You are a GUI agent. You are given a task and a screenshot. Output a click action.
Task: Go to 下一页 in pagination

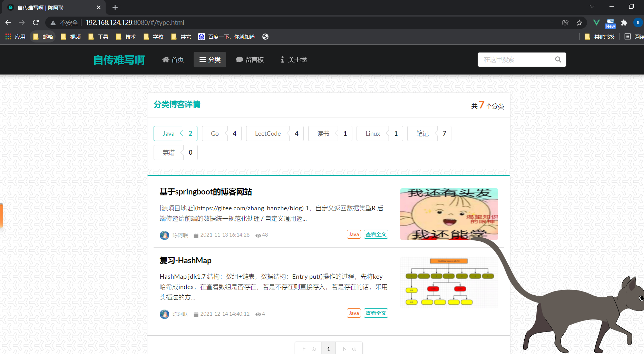[349, 348]
